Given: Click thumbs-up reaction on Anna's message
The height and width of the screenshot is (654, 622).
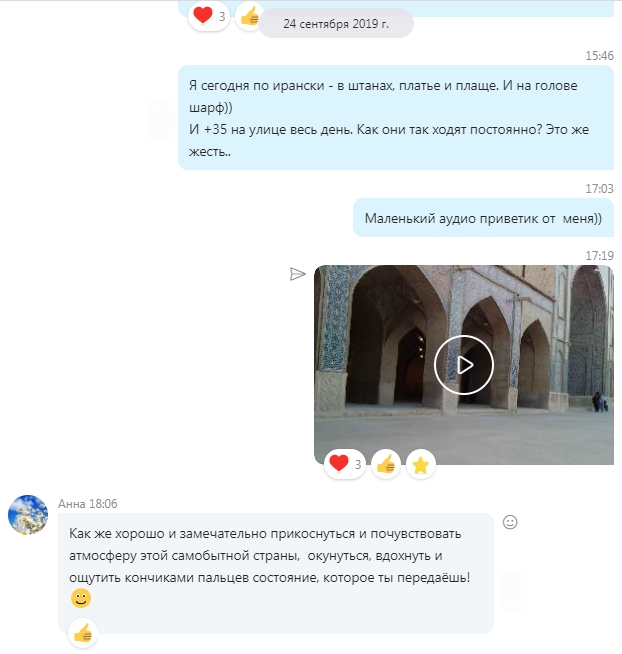Looking at the screenshot, I should click(83, 634).
